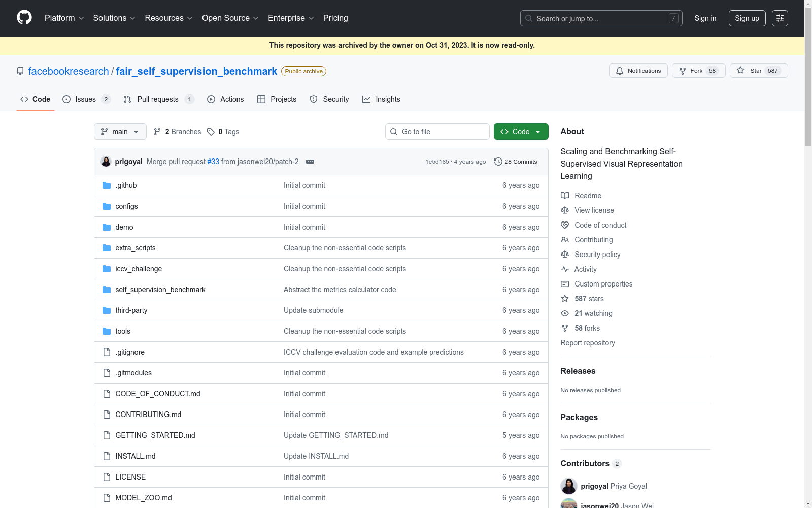Click the Notifications button
The height and width of the screenshot is (508, 812).
tap(638, 71)
